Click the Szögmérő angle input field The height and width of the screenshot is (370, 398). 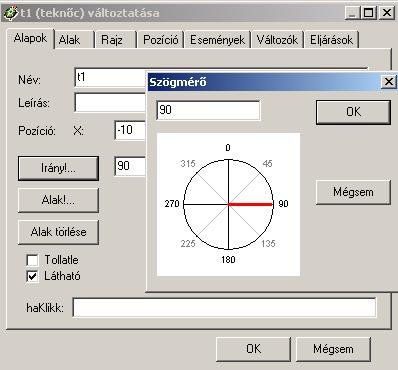208,110
